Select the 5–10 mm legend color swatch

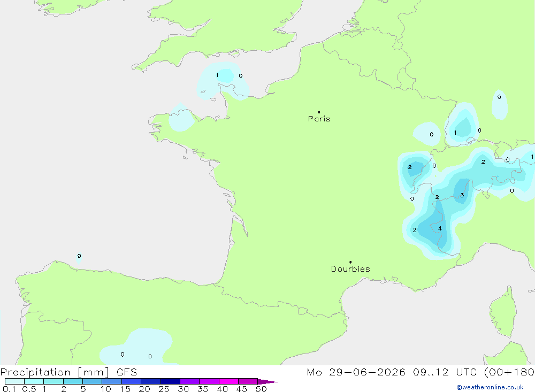point(93,381)
